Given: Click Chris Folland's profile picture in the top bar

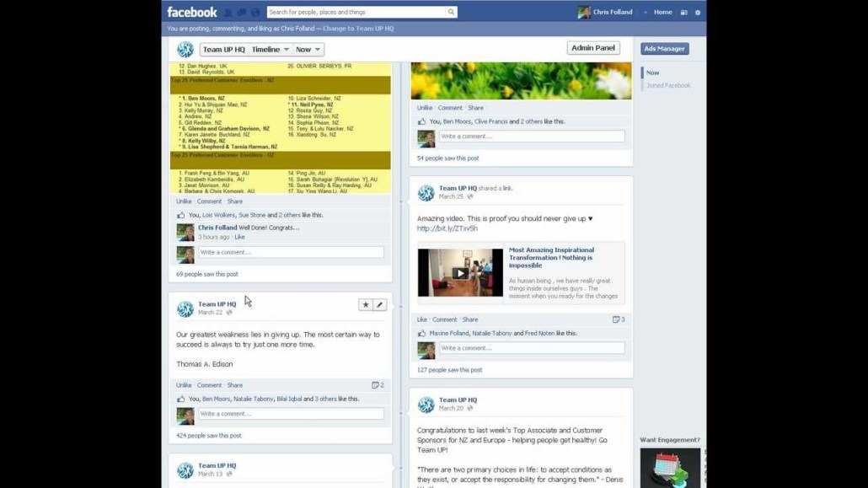Looking at the screenshot, I should click(x=583, y=12).
